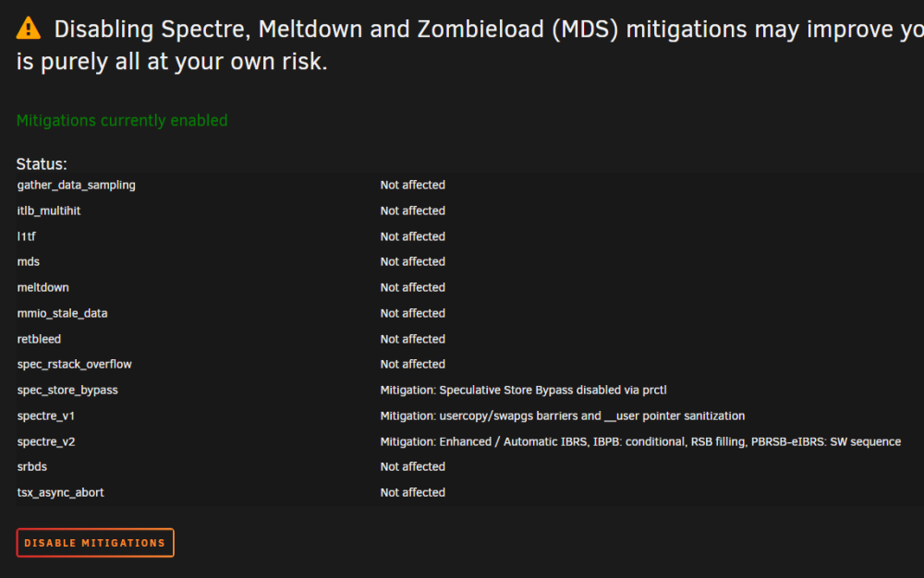Click the 'Status:' heading

tap(42, 164)
